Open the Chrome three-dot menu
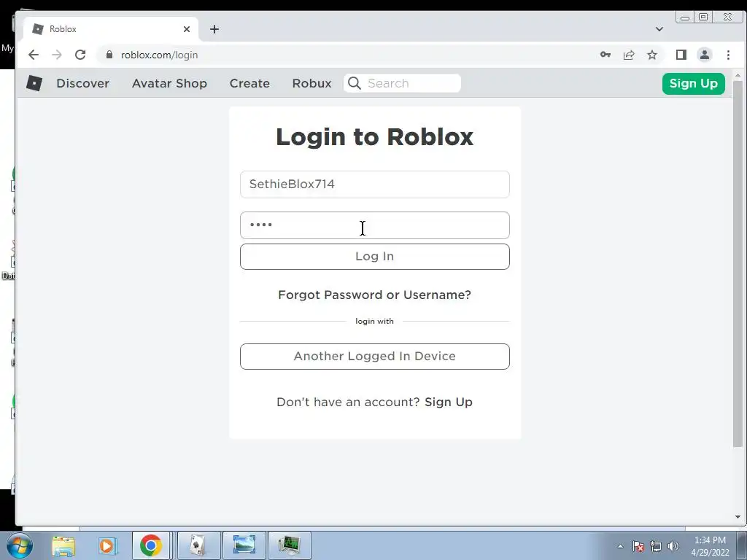The width and height of the screenshot is (747, 560). coord(728,55)
